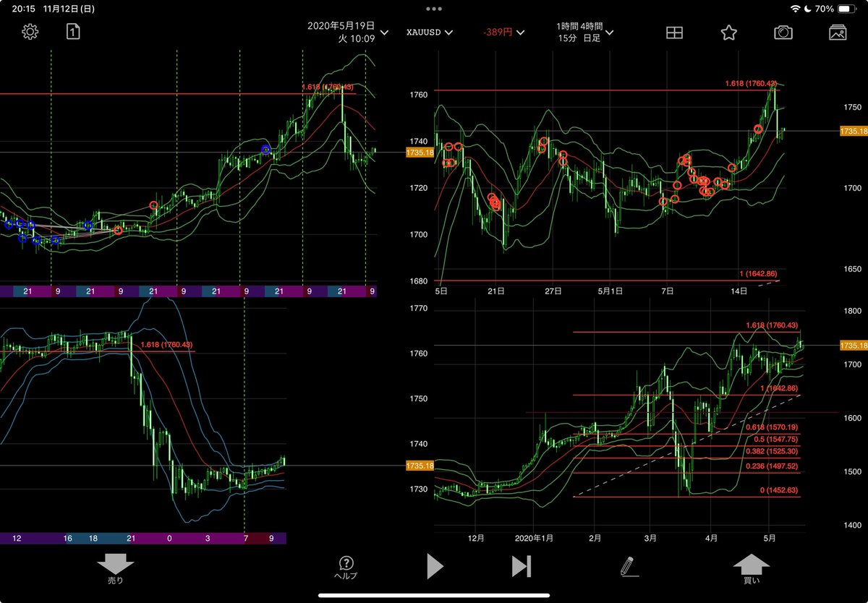This screenshot has height=603, width=868.
Task: Tap the 27日 date axis label
Action: pos(553,291)
